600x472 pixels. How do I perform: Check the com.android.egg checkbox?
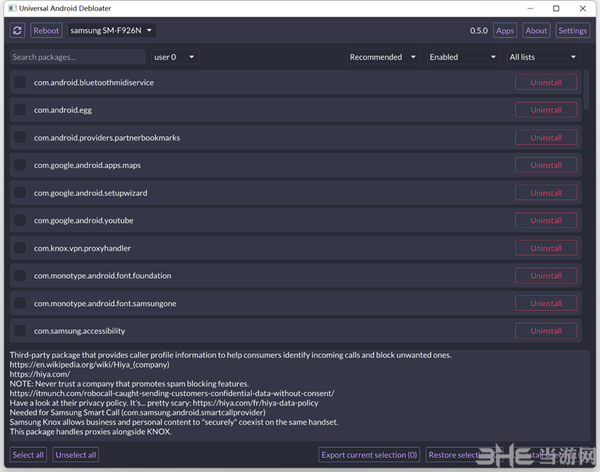(x=20, y=110)
